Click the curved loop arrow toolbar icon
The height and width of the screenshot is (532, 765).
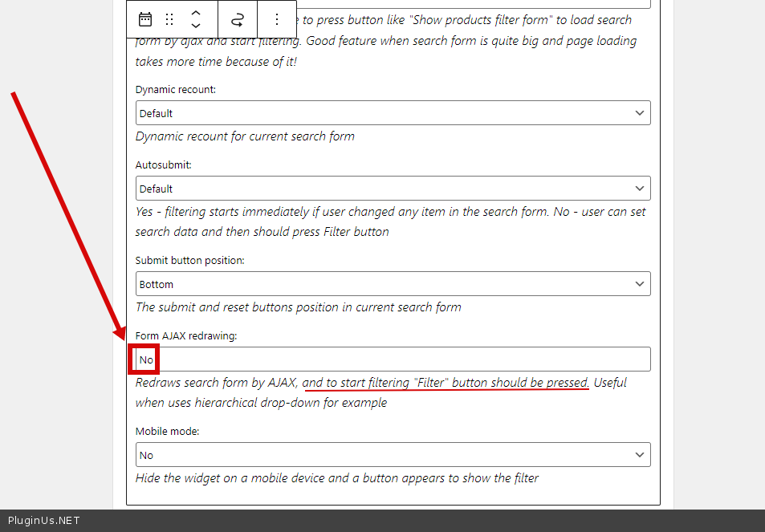237,19
